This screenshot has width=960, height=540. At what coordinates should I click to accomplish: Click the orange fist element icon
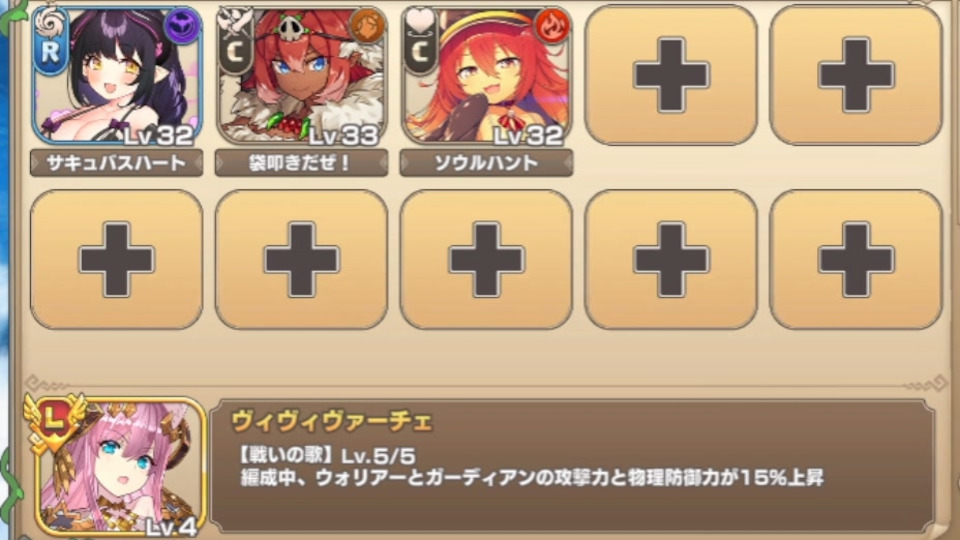click(367, 26)
